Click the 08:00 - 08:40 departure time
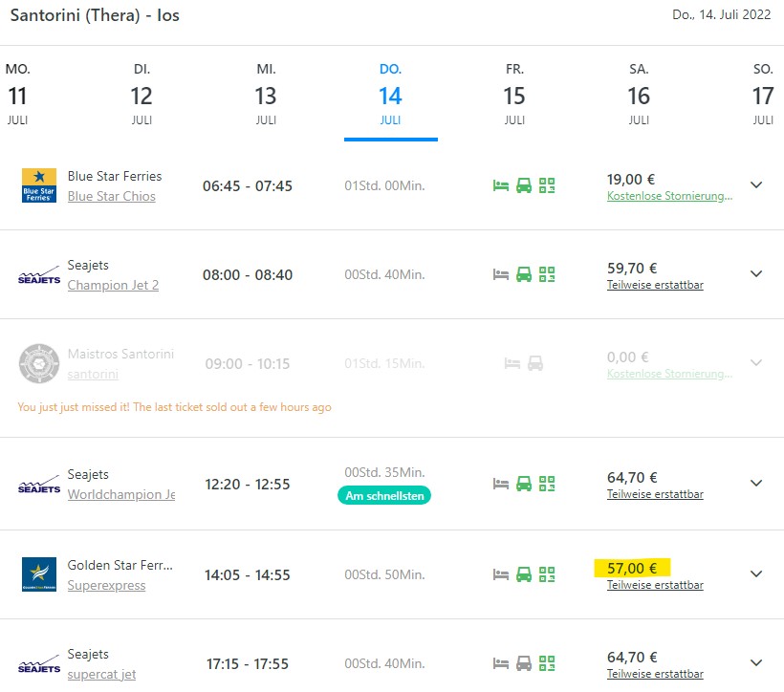The height and width of the screenshot is (692, 784). click(248, 275)
